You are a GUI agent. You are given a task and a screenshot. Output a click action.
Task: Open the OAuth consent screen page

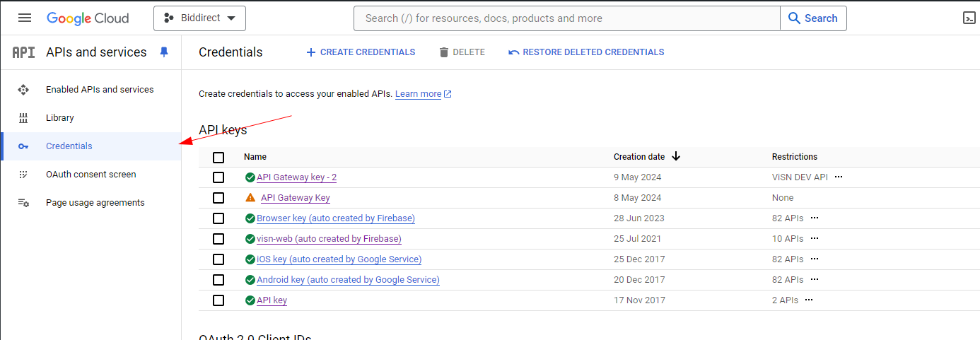(91, 175)
